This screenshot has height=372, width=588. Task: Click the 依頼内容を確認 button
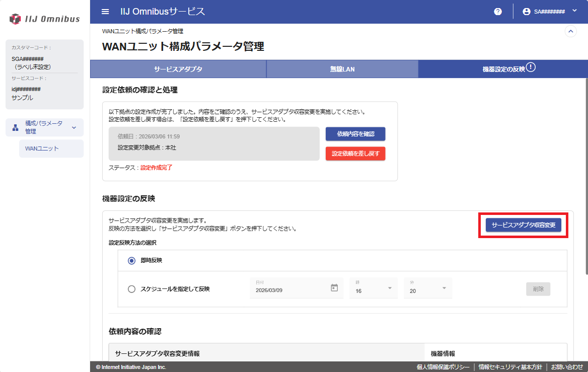(x=355, y=134)
